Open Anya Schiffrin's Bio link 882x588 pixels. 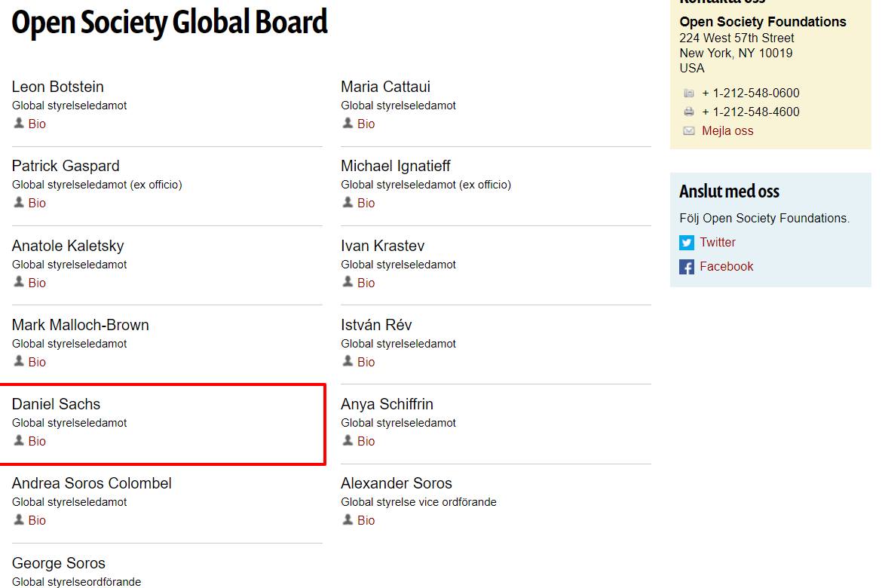(366, 442)
